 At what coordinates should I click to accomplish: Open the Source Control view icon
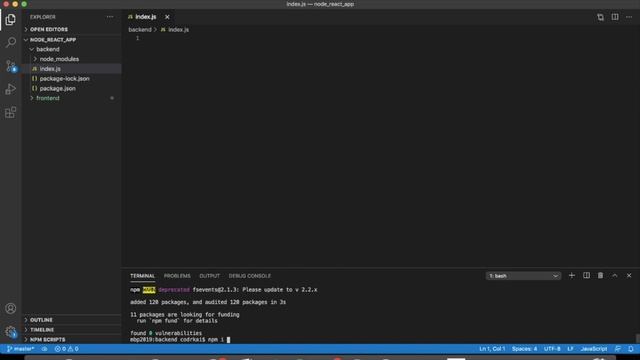11,66
